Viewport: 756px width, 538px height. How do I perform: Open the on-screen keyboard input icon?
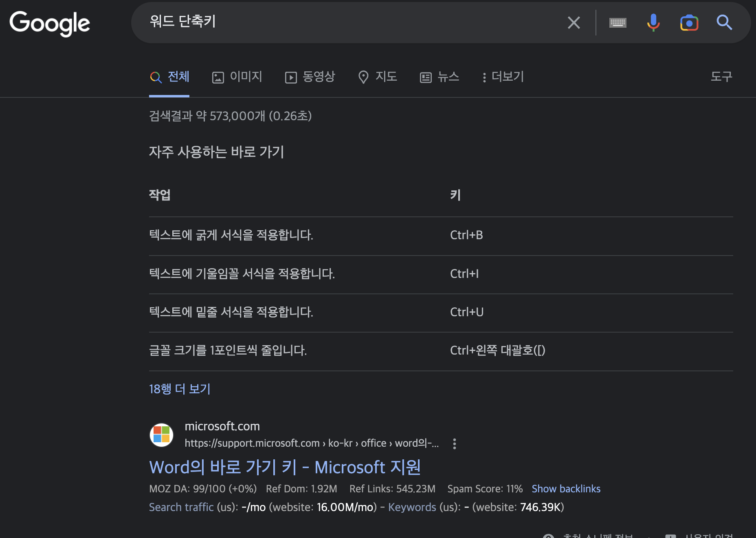point(617,22)
